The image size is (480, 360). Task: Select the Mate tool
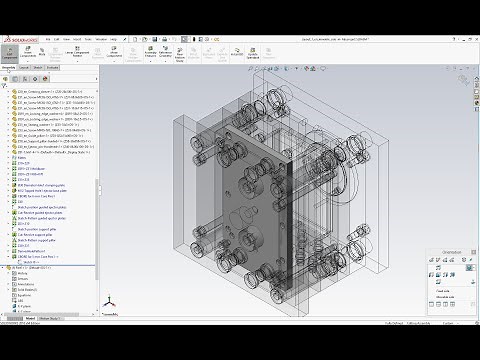point(42,51)
